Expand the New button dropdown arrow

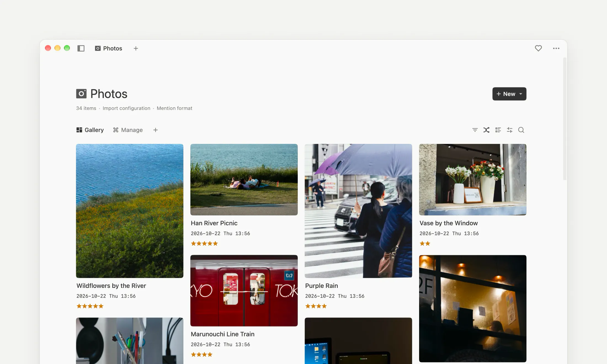521,94
